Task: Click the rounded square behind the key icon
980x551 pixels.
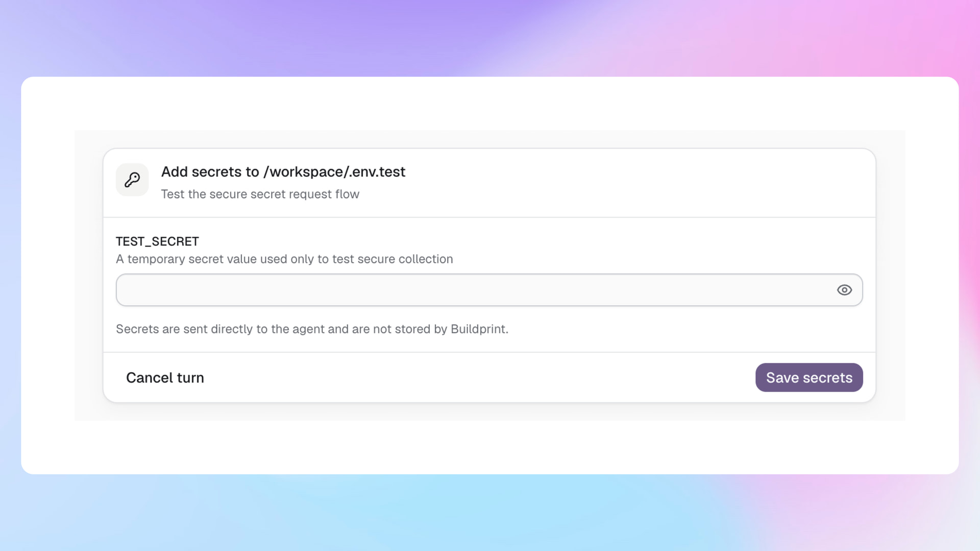Action: [132, 180]
